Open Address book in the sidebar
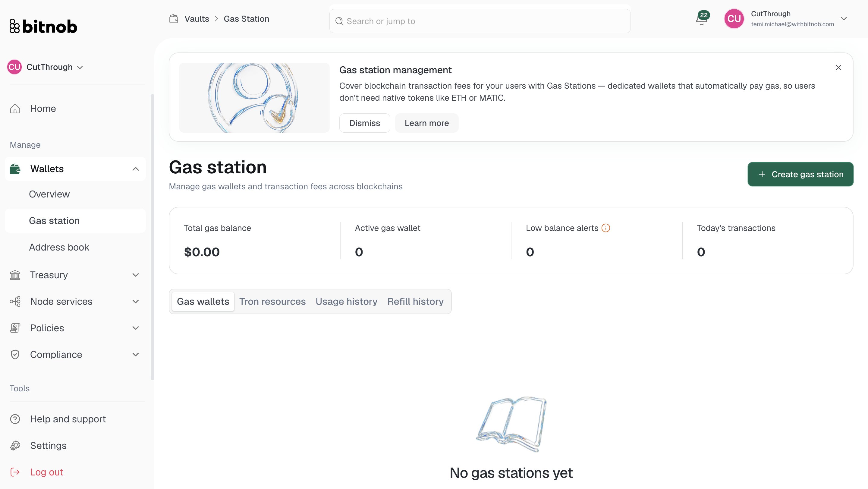The width and height of the screenshot is (868, 489). (59, 247)
